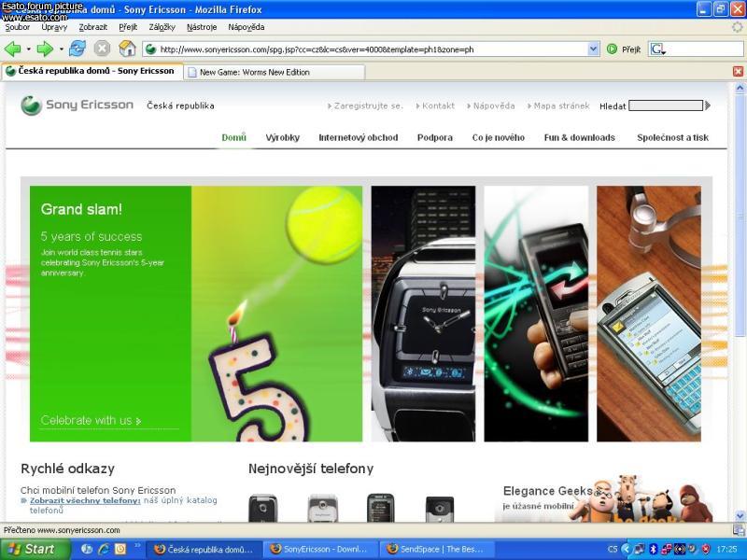The image size is (747, 560).
Task: Click the Sony Ericsson logo
Action: tap(78, 105)
